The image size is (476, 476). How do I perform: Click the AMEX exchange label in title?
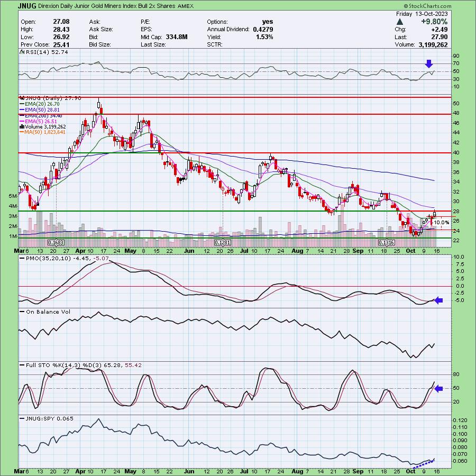pos(185,6)
